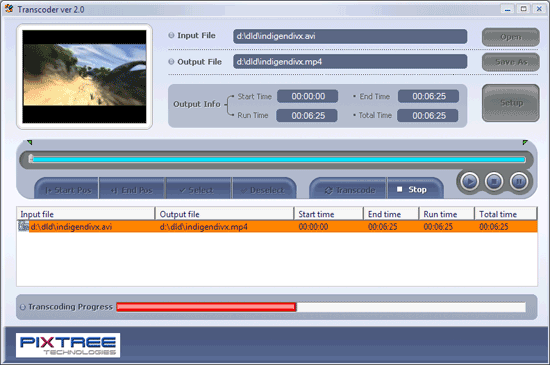Minimize the Transcoder window
Screen dimensions: 550x365
[x=508, y=9]
